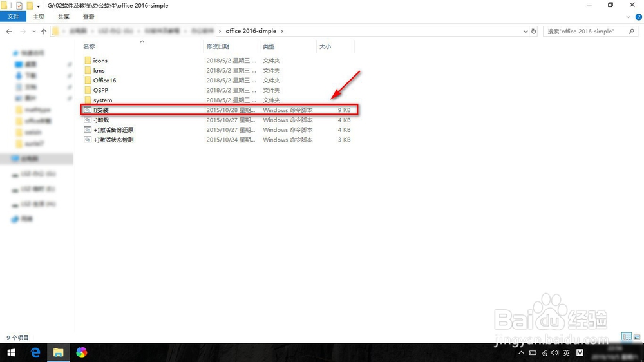Switch to large icons view layout
Viewport: 644px width, 362px height.
(x=637, y=337)
